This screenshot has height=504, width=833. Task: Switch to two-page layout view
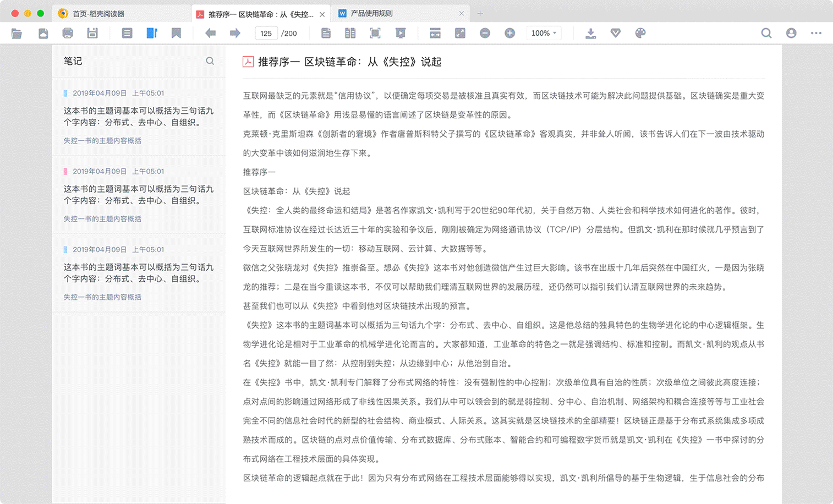[350, 33]
